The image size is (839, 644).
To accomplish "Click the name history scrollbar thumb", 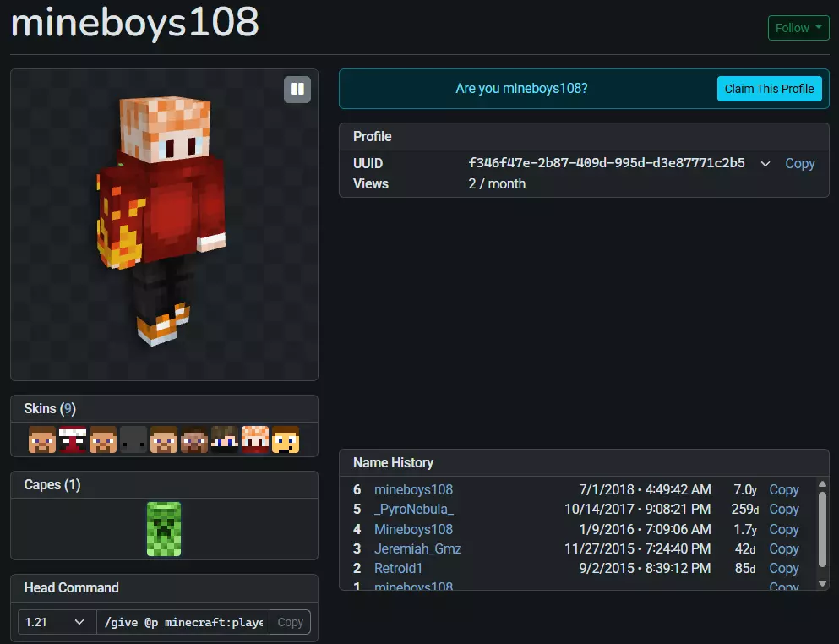I will 822,529.
